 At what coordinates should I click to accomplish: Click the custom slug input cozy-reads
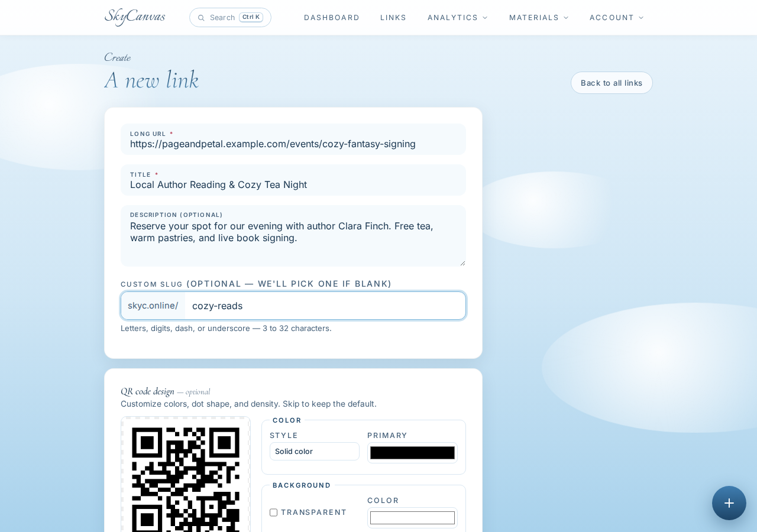(x=325, y=306)
